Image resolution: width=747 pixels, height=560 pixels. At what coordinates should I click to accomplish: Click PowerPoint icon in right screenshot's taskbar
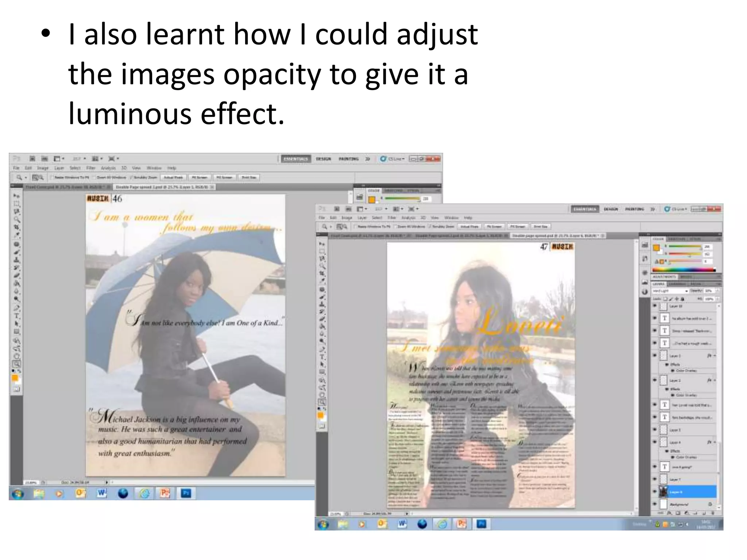point(461,524)
